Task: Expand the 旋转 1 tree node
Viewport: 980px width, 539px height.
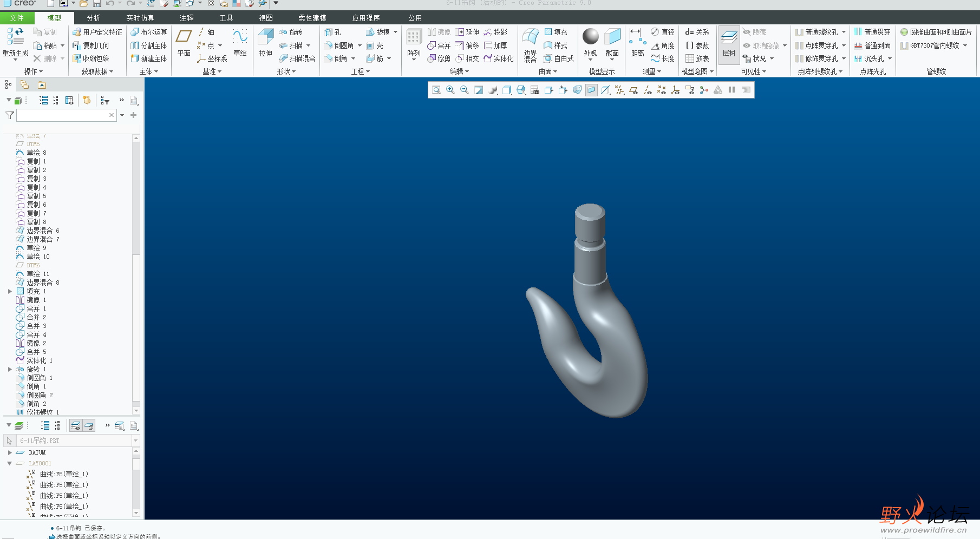Action: [x=10, y=369]
